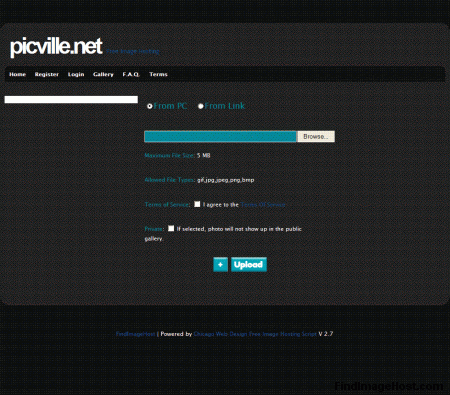Select the From PC radio option
Image resolution: width=450 pixels, height=395 pixels.
coord(150,106)
